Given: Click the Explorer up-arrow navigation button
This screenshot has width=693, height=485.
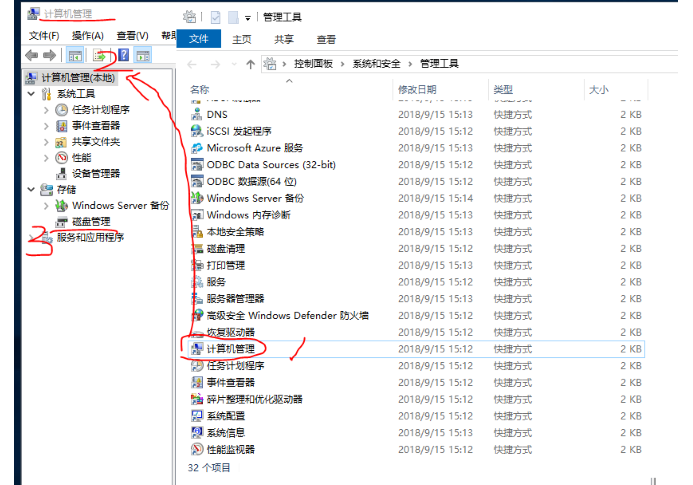Looking at the screenshot, I should (x=251, y=65).
